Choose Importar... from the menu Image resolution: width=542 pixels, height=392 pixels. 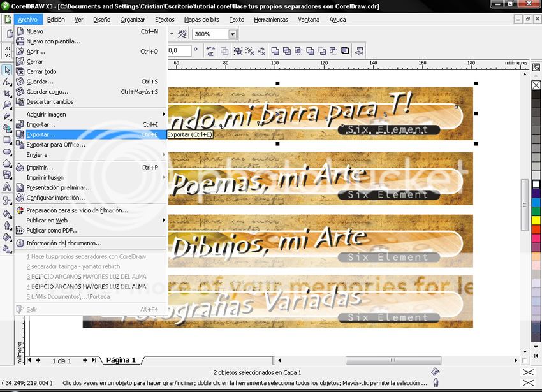point(91,124)
